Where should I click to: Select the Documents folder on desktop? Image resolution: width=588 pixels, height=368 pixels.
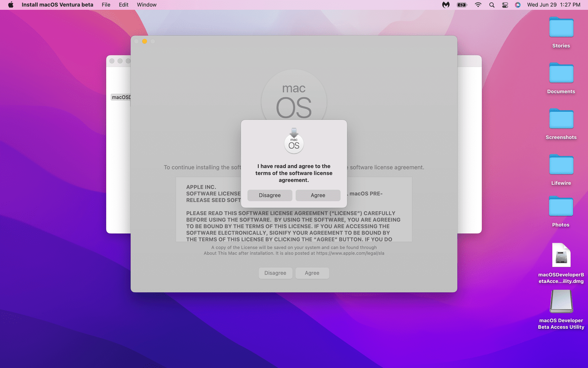(x=561, y=78)
